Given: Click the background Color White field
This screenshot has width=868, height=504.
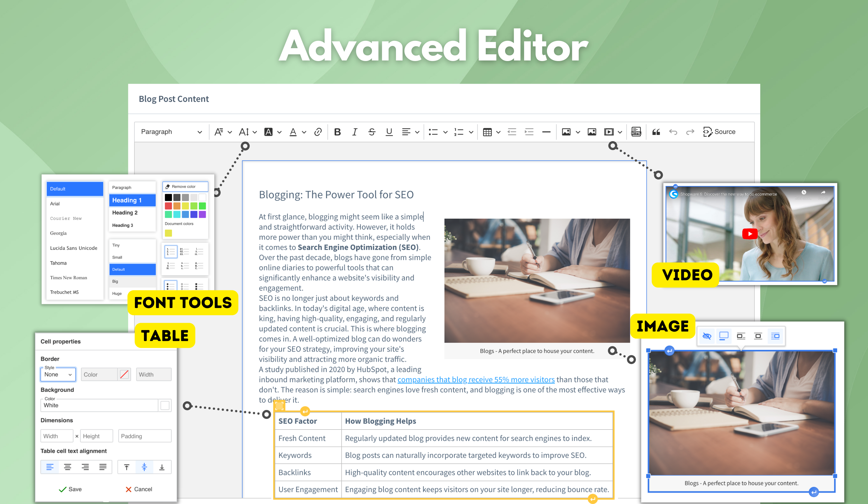Looking at the screenshot, I should pyautogui.click(x=99, y=405).
